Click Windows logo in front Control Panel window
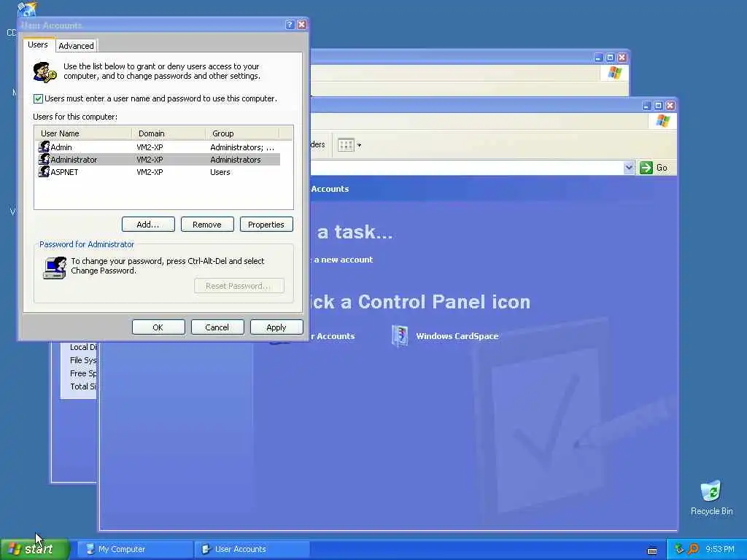Image resolution: width=747 pixels, height=560 pixels. 662,121
